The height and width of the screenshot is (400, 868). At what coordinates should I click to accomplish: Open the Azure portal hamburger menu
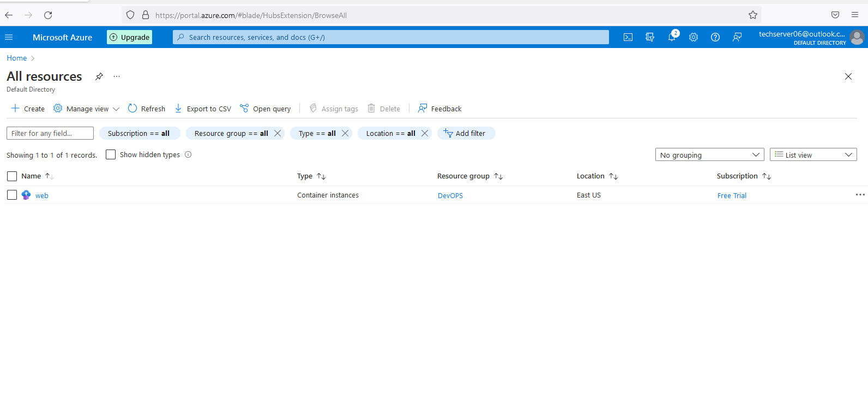pos(9,37)
